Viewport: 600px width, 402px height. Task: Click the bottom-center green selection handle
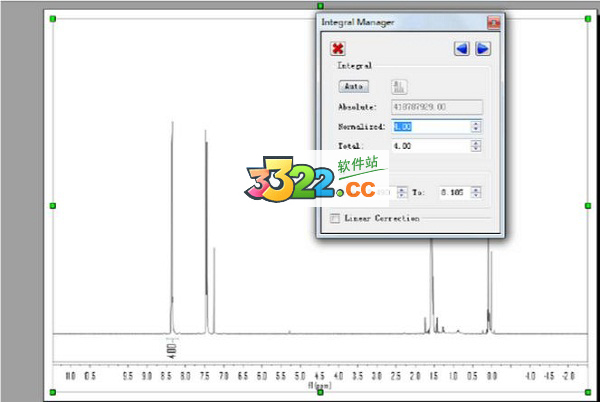(320, 392)
